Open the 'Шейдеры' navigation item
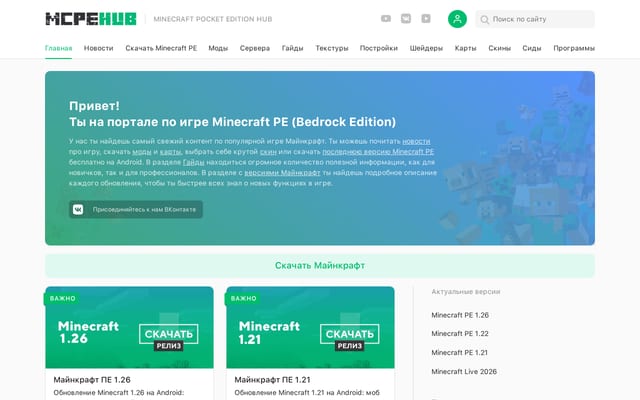Viewport: 640px width, 400px height. (x=426, y=48)
